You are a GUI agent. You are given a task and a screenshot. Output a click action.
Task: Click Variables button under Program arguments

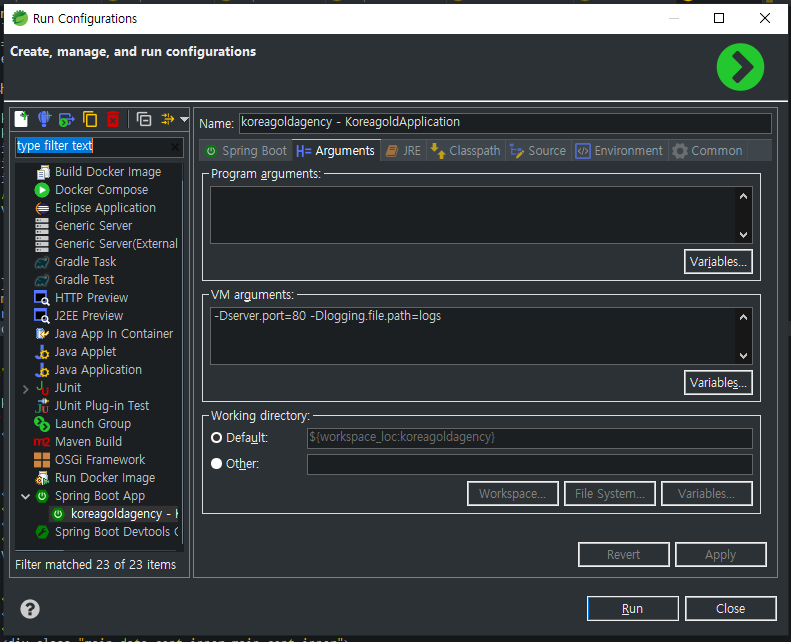[718, 262]
